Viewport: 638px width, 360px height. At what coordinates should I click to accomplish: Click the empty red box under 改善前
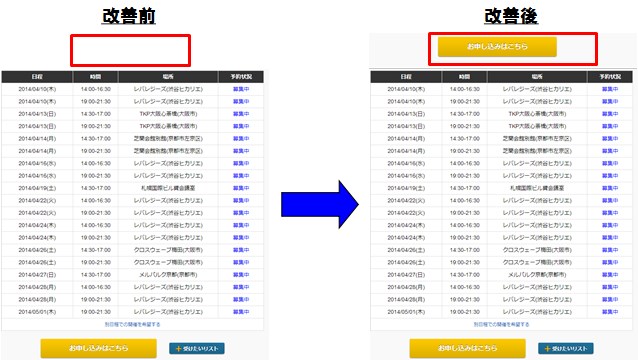[130, 50]
